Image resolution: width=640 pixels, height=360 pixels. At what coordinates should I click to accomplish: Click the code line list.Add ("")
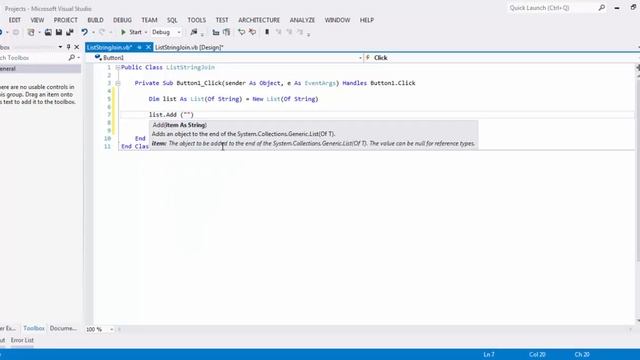tap(171, 115)
